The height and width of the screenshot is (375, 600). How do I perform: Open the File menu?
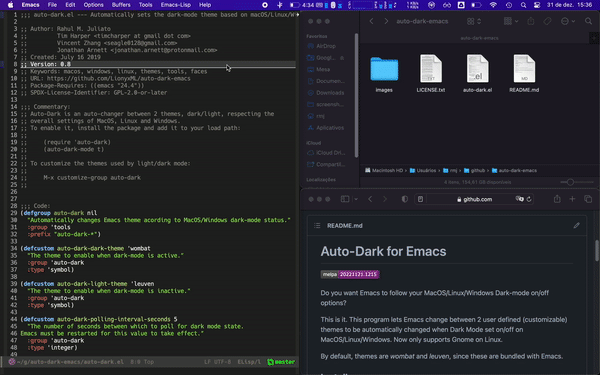point(52,5)
